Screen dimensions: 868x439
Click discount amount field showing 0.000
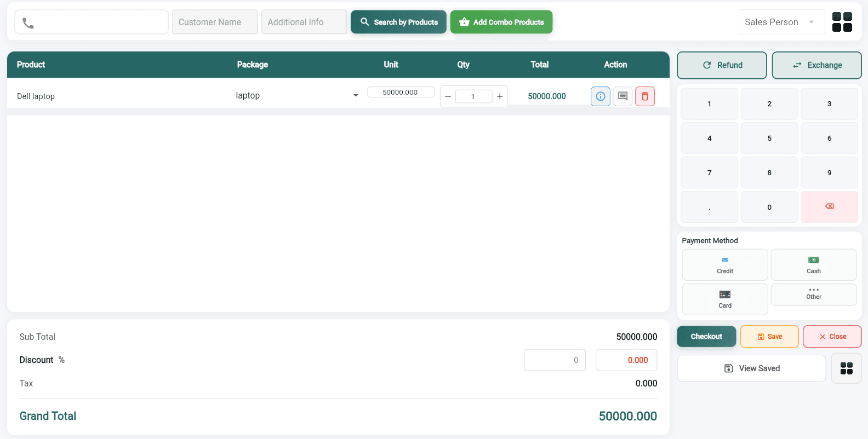pyautogui.click(x=626, y=360)
